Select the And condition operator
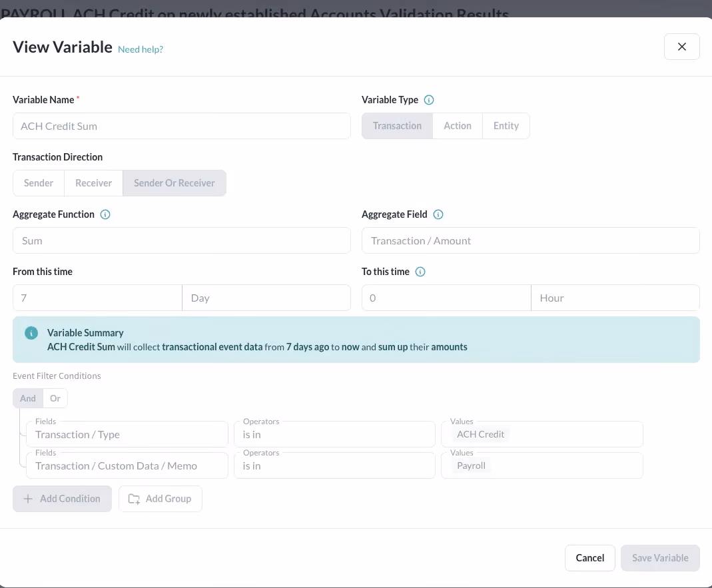 [28, 398]
